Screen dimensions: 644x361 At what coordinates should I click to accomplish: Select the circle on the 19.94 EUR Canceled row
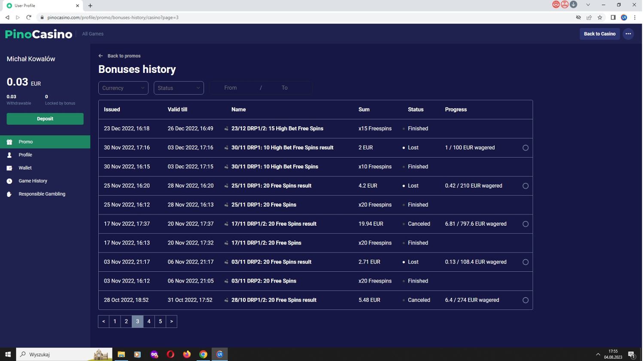coord(525,224)
